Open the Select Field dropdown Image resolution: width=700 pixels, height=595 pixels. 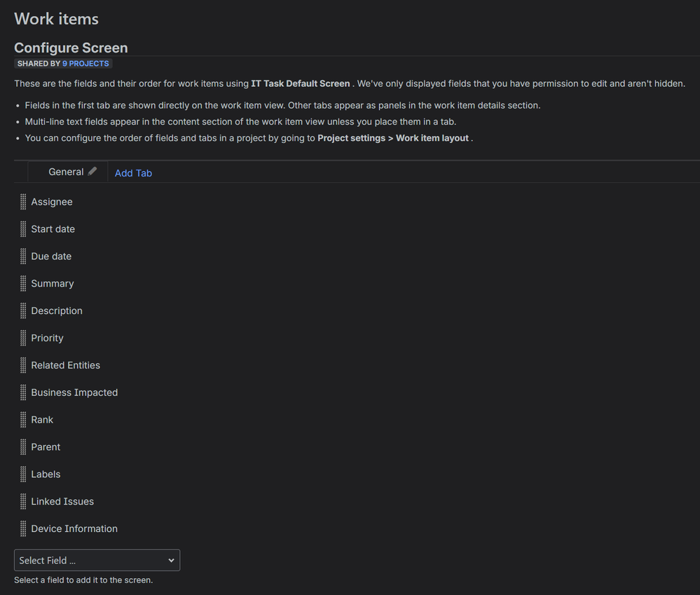pos(97,560)
